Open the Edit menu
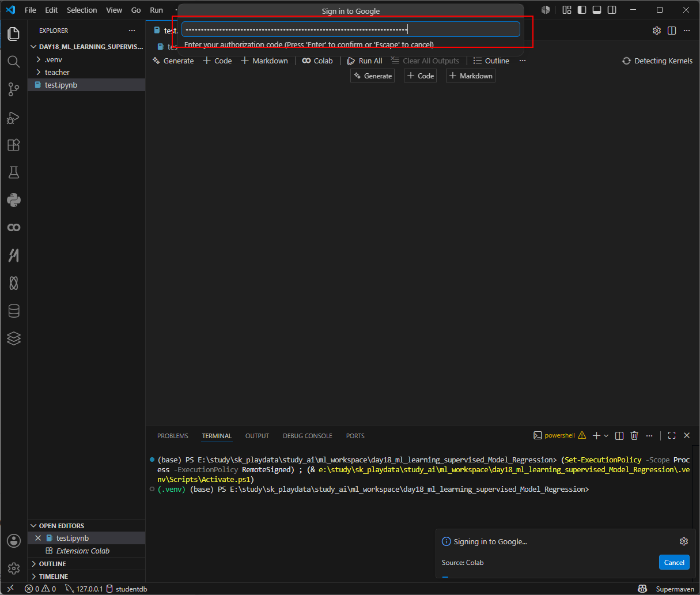 51,10
